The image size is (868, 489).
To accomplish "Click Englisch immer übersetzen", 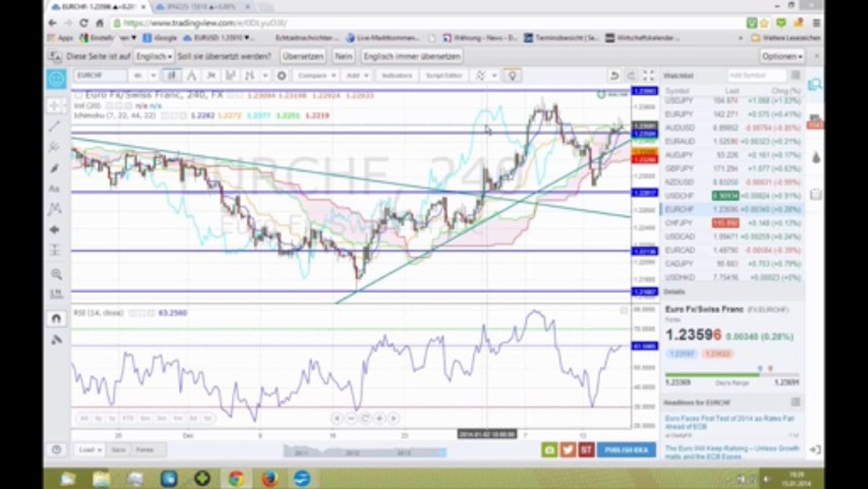I will point(412,56).
